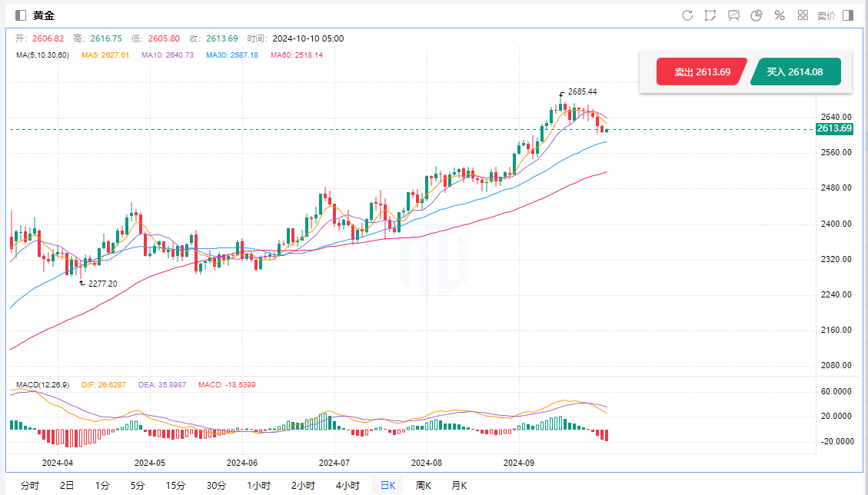Open MACD(12,26,9) indicator settings
868x495 pixels.
[44, 384]
